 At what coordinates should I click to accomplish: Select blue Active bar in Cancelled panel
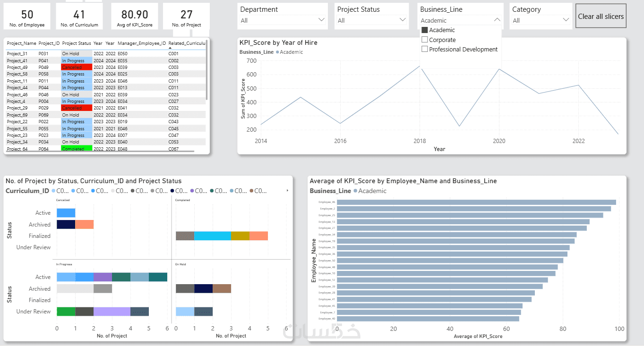[x=66, y=213]
